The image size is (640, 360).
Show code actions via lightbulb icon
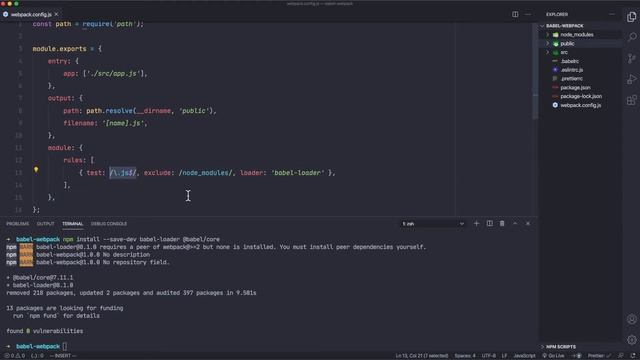tap(36, 169)
